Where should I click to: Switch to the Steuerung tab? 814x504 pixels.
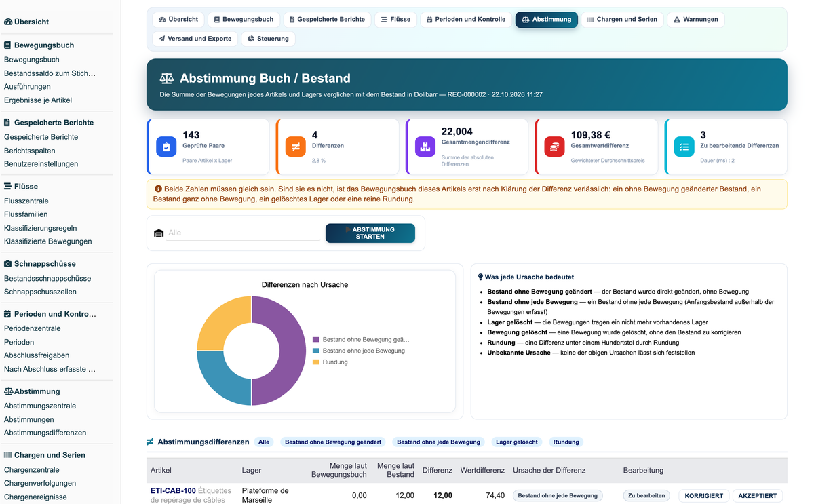tap(268, 39)
